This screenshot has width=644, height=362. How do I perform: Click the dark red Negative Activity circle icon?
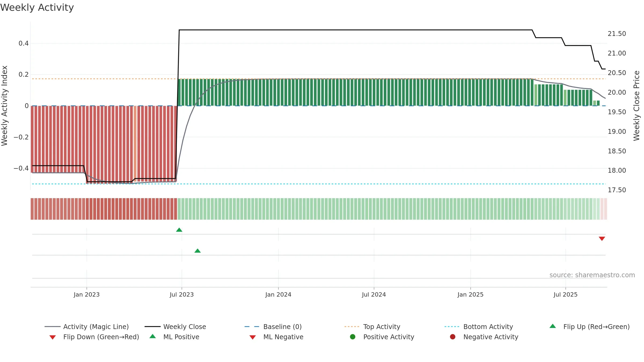tap(453, 337)
